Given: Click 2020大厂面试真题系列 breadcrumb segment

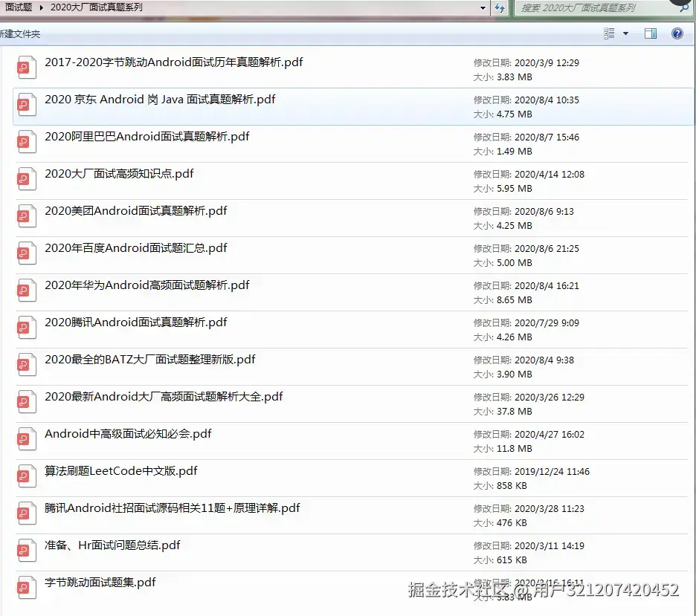Looking at the screenshot, I should 97,7.
